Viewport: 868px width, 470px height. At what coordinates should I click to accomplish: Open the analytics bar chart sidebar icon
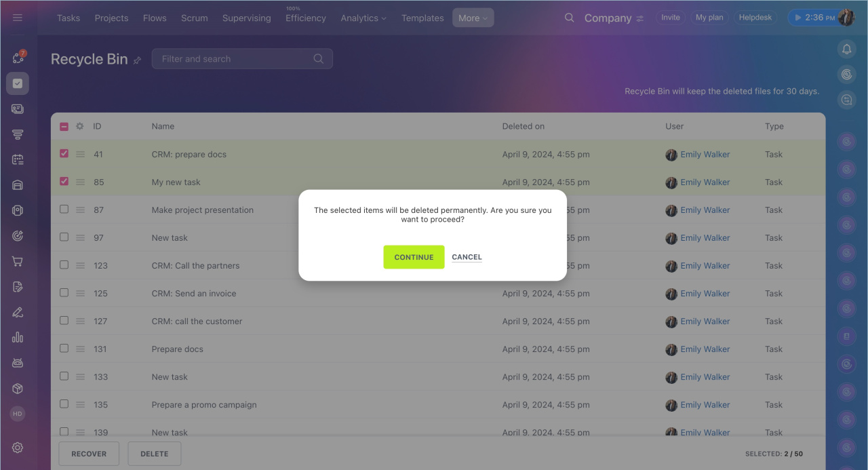point(18,337)
